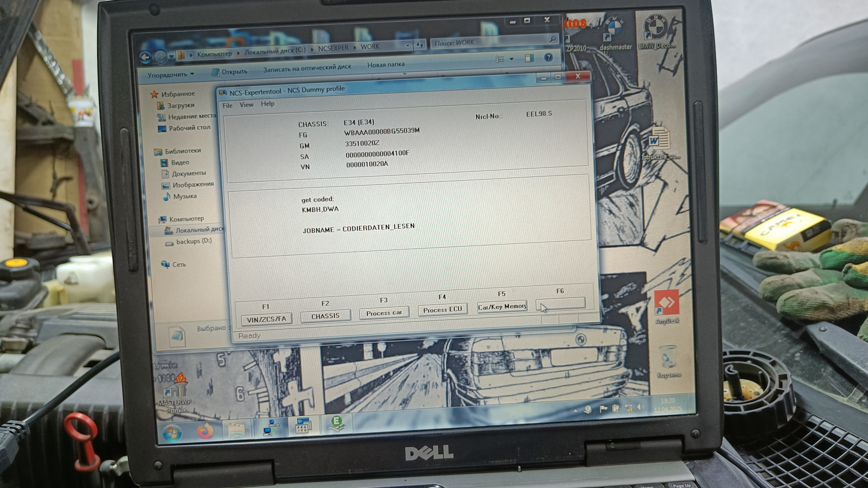Click the F5 Car/Key Memory button
This screenshot has width=868, height=488.
502,306
